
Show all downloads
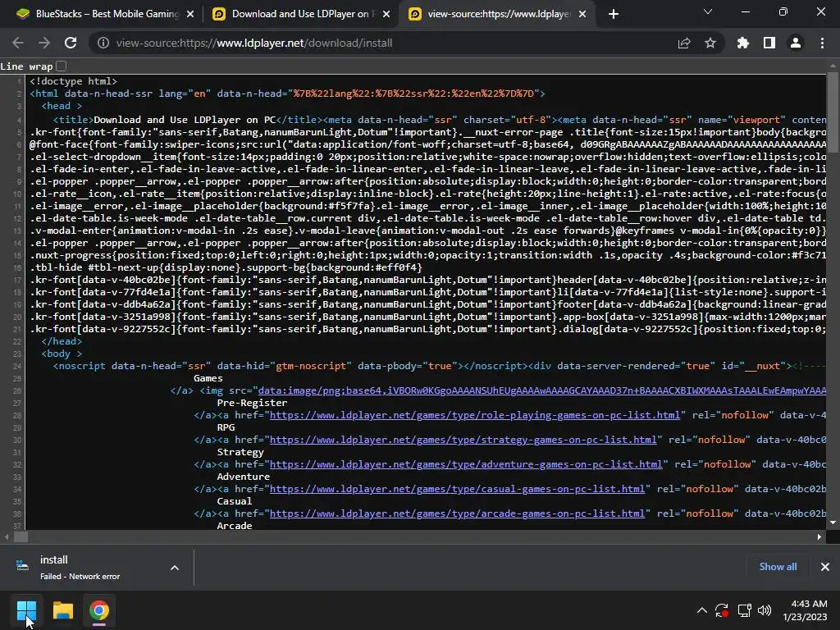(778, 567)
